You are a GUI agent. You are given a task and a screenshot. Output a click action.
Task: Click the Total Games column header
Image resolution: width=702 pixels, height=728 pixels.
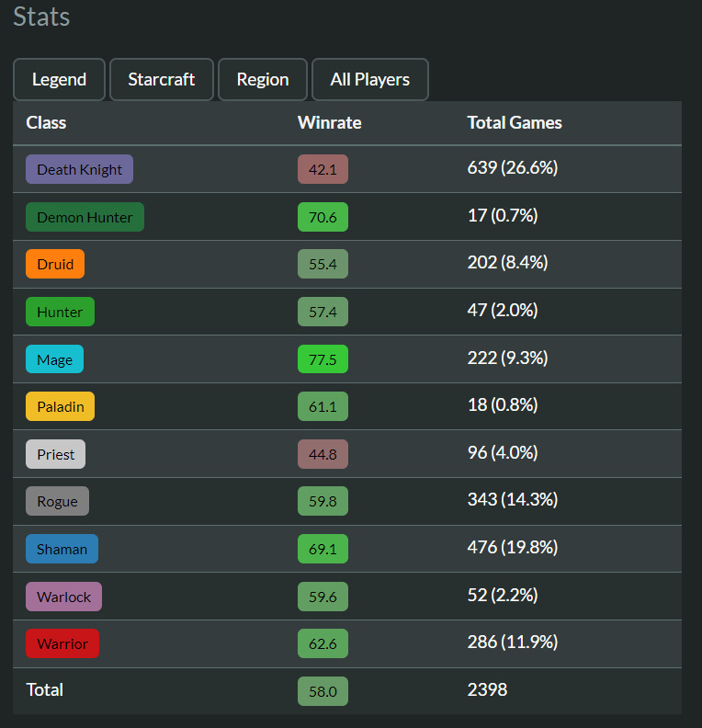click(515, 122)
